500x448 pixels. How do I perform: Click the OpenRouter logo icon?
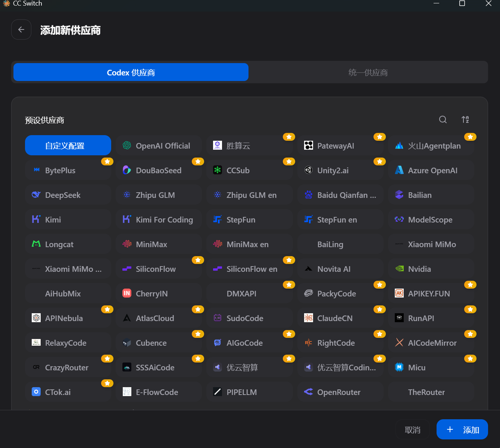(309, 392)
